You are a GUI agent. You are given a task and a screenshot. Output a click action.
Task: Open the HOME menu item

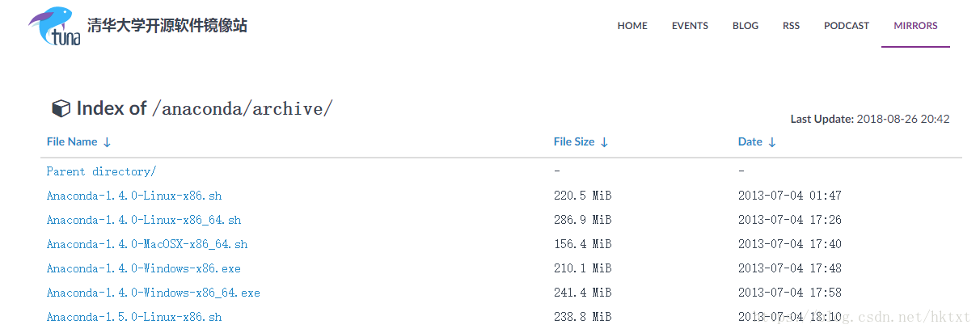[x=632, y=26]
